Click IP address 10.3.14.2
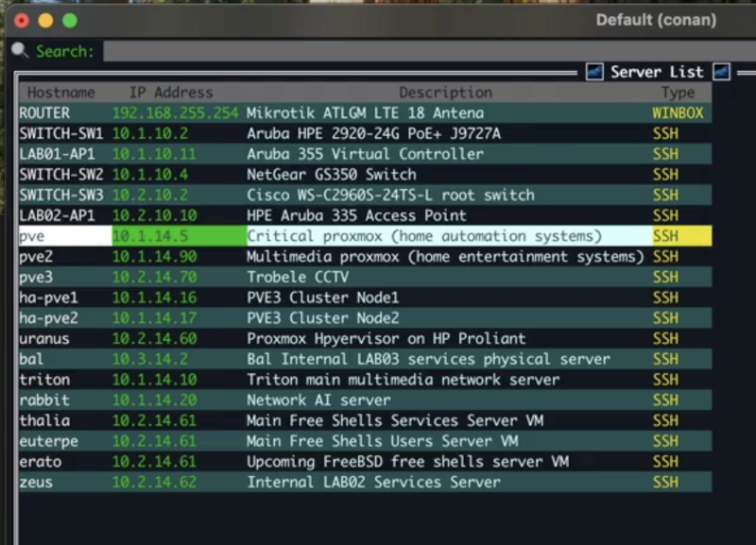 click(x=150, y=359)
